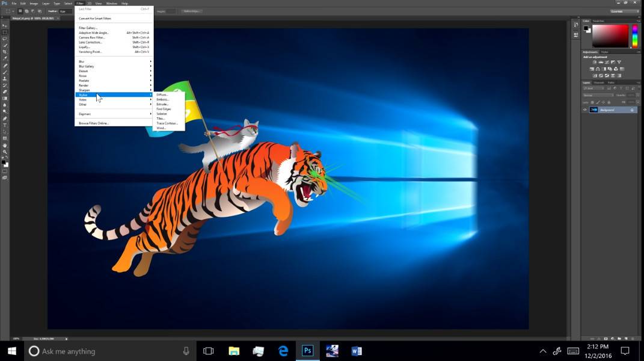Screen dimensions: 644x361
Task: Open the Image menu
Action: [34, 3]
